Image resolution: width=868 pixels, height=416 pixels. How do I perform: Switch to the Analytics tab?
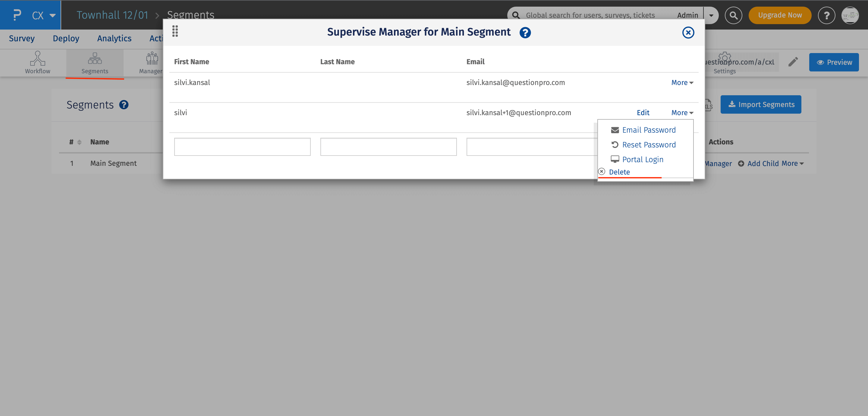[x=114, y=38]
